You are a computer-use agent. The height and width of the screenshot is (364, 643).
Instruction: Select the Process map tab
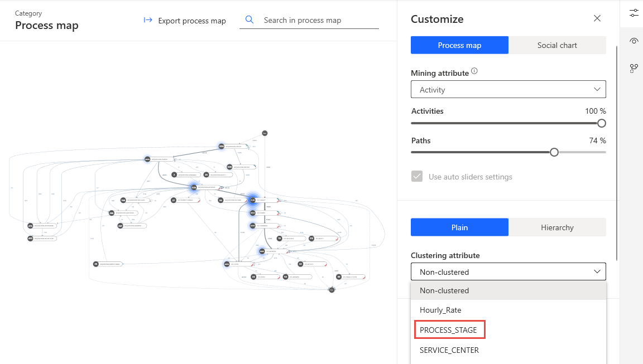tap(459, 45)
